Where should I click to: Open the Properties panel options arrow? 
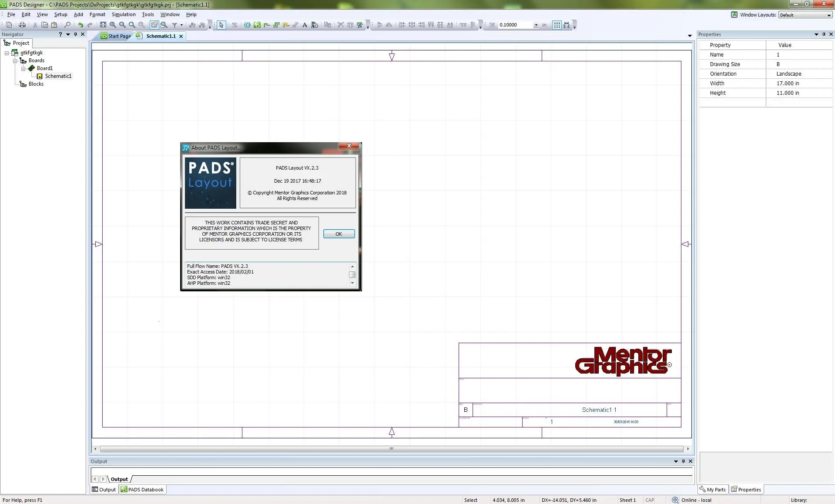click(x=816, y=34)
